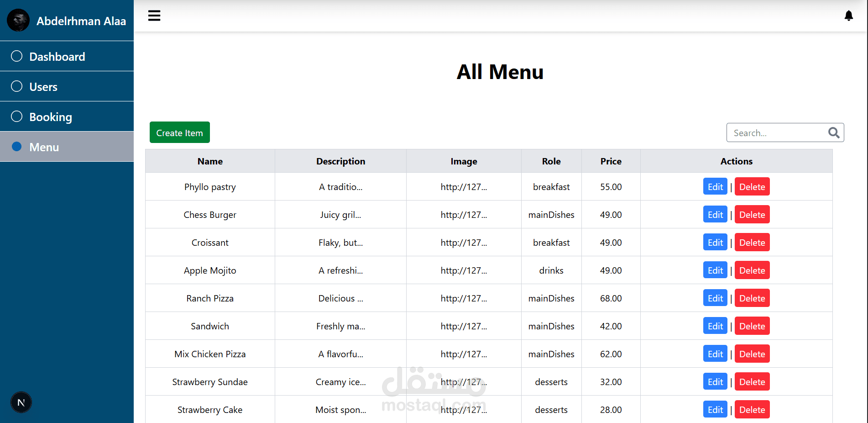Click the 'Freshly ma...' description cell

[x=340, y=326]
